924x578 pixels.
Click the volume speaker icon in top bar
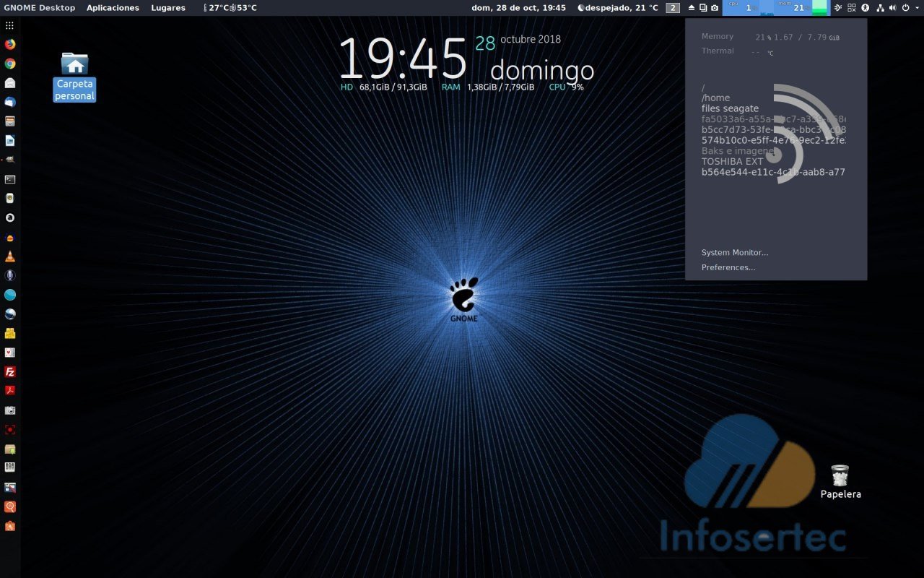(x=892, y=8)
